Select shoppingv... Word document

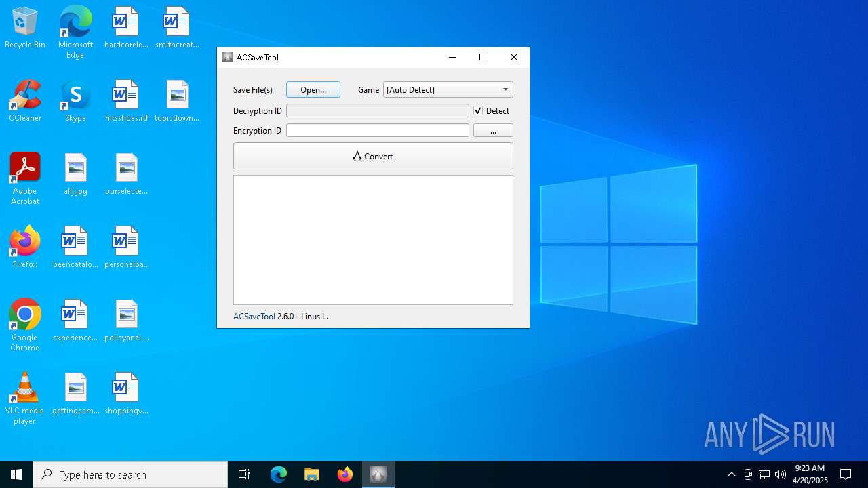[126, 394]
